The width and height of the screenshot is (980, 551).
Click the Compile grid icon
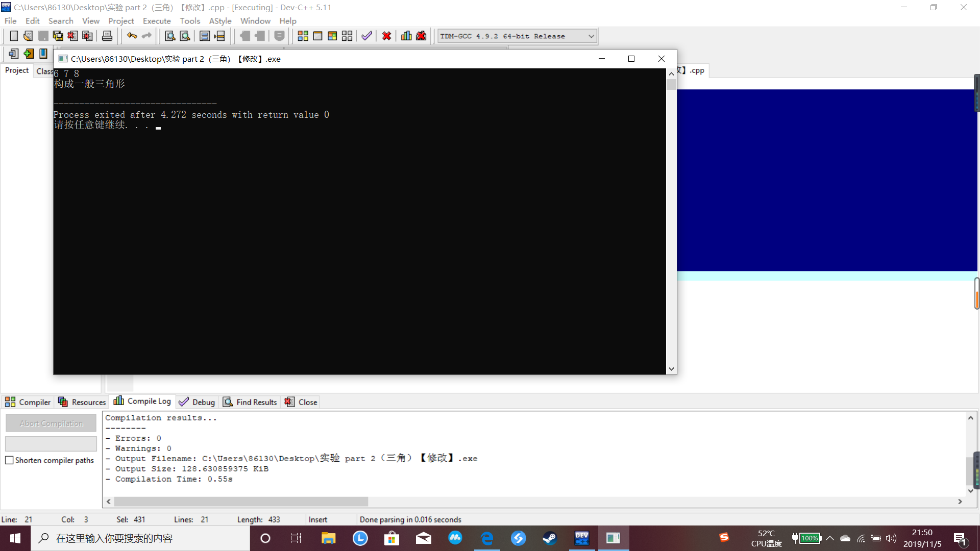(x=303, y=36)
